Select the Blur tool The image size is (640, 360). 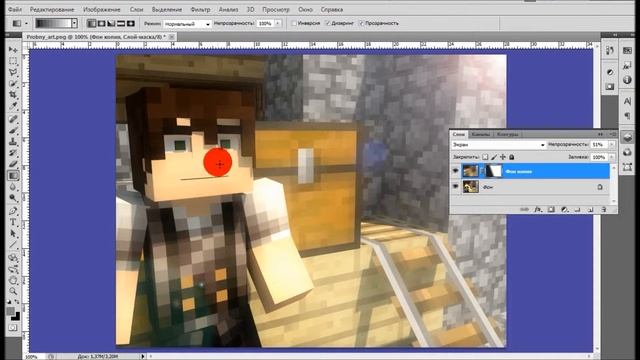(13, 187)
